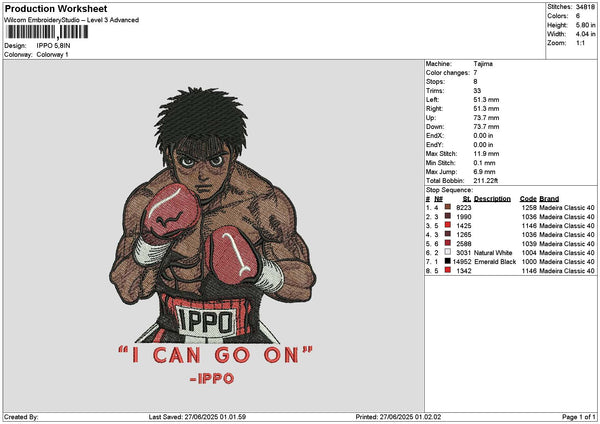Click the embroidered boxer design preview
Viewport: 600px width, 424px height.
point(212,235)
